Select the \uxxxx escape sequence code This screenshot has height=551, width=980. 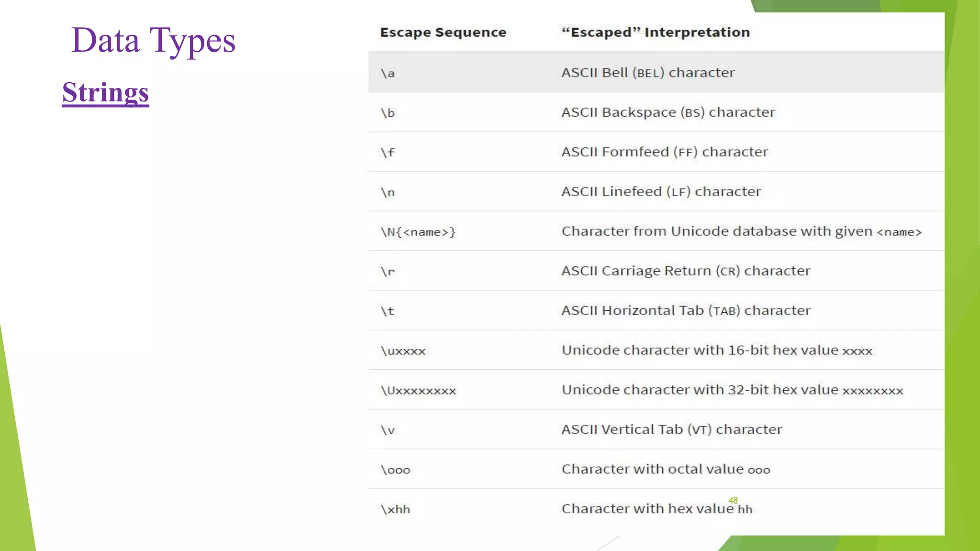click(403, 351)
